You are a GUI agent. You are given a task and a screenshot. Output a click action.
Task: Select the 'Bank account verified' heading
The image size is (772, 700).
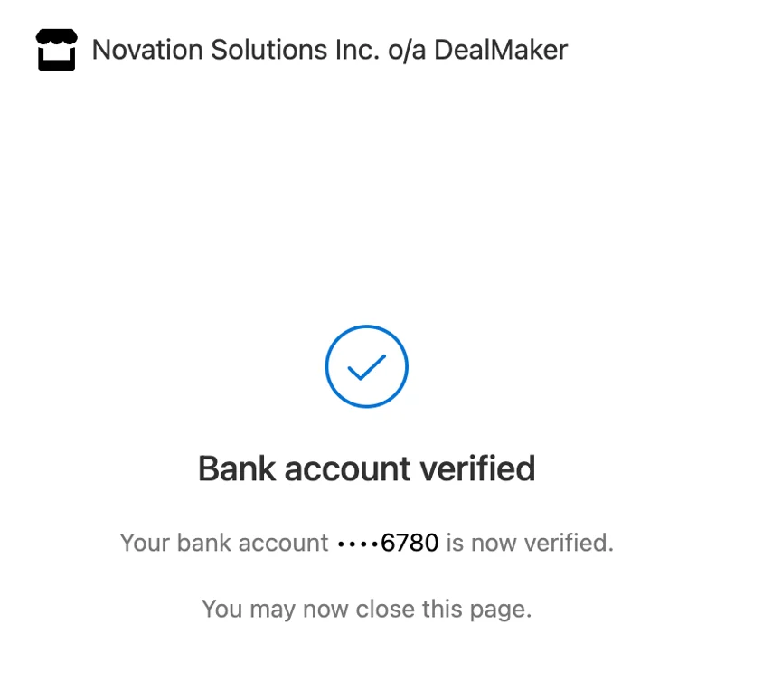tap(366, 469)
